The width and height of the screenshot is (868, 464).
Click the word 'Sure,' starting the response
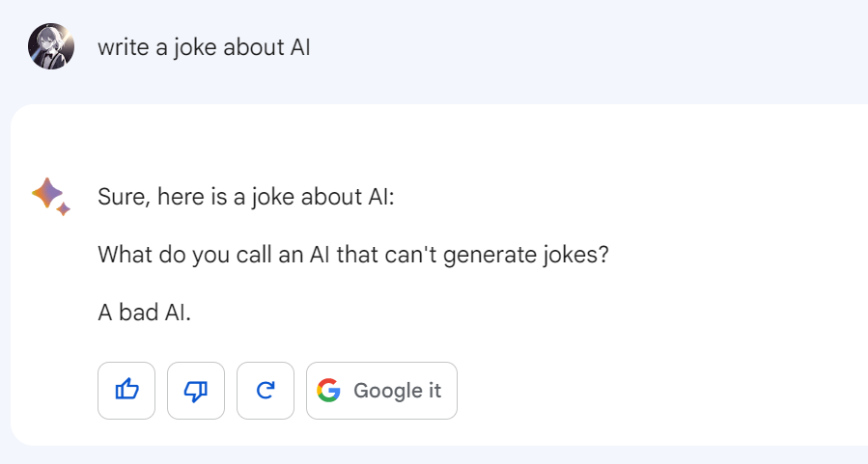click(x=119, y=198)
